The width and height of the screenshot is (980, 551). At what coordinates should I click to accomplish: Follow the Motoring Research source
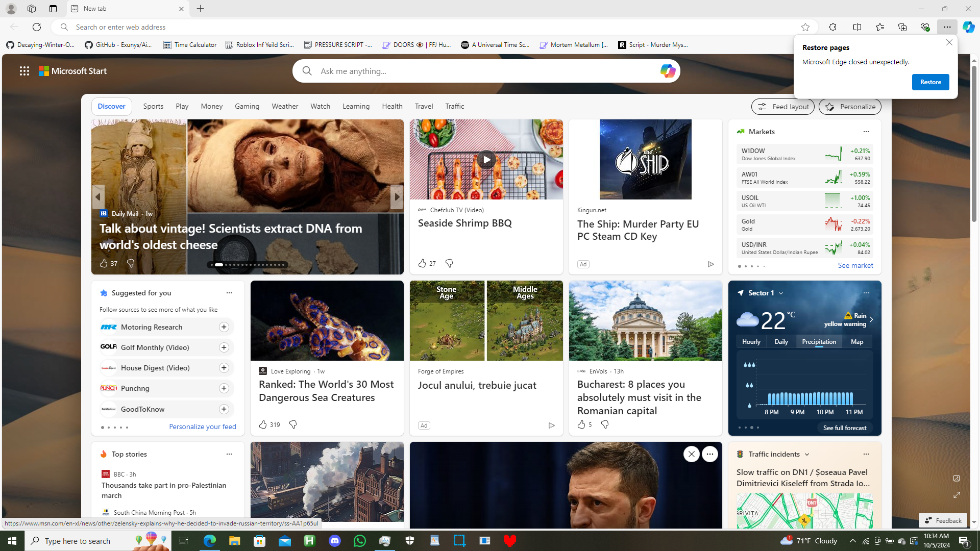(224, 327)
